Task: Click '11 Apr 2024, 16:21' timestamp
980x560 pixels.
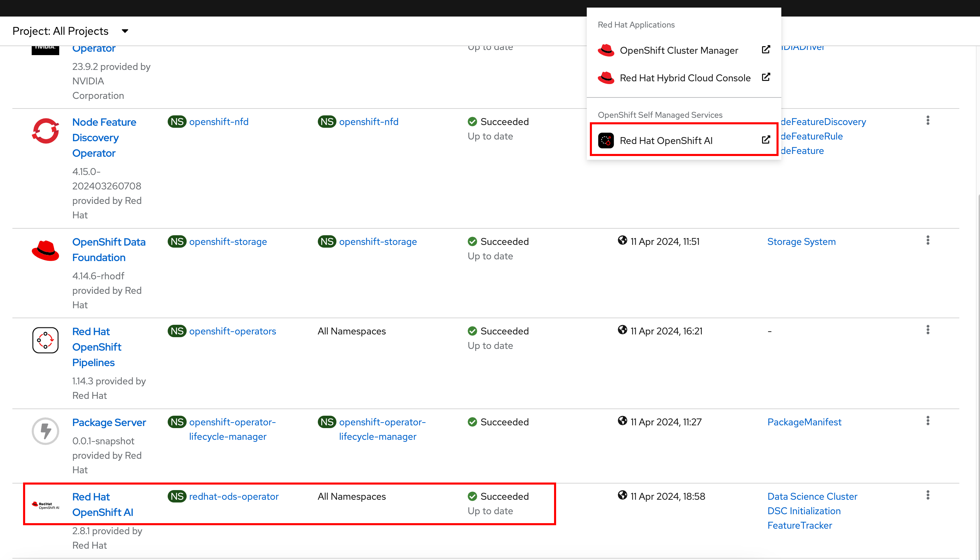Action: [666, 331]
